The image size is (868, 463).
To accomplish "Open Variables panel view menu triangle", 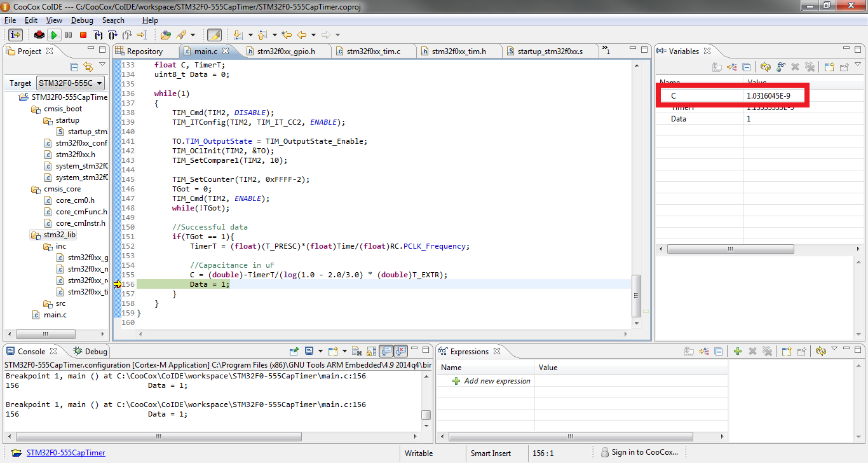I will click(x=858, y=65).
